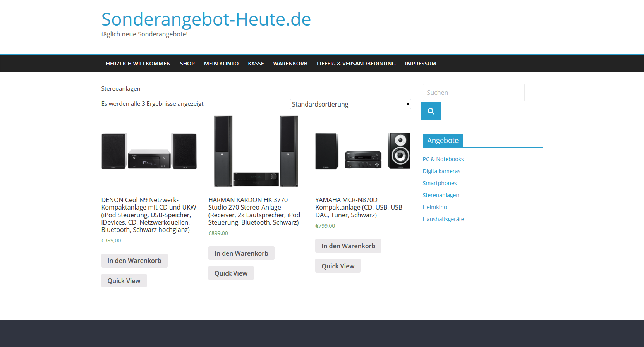Add HARMAN KARDON HK 3770 to Warenkorb
Screen dimensions: 644x347
241,253
